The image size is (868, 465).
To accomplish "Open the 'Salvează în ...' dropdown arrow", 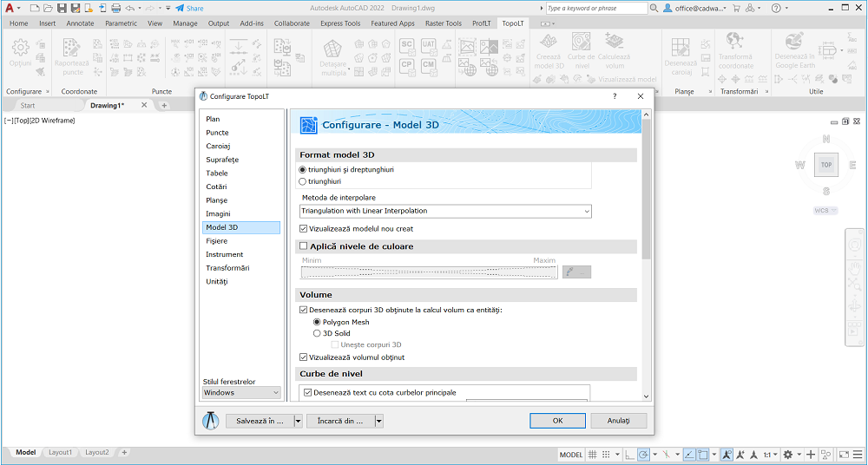I will coord(298,422).
